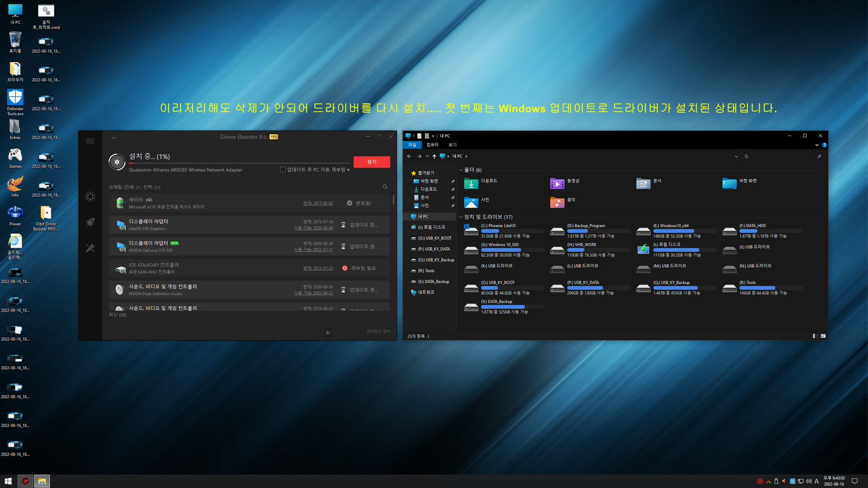Click (R:) Tools usage bar

[771, 288]
